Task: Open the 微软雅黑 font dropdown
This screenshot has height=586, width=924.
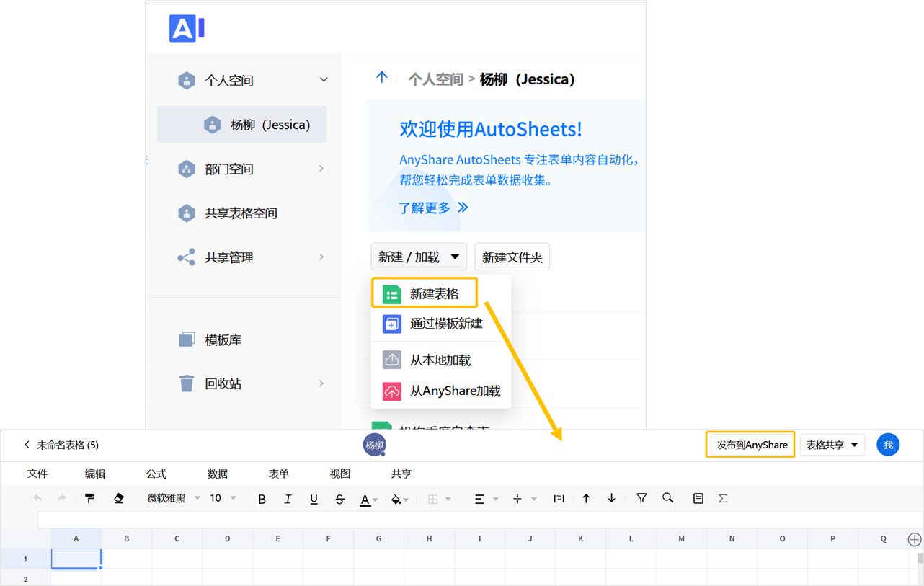Action: [174, 498]
